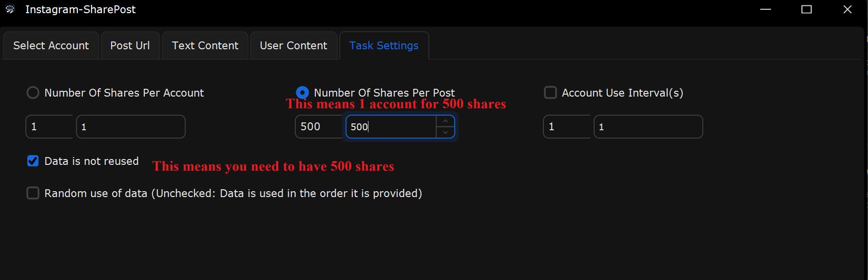
Task: Increase shares per post using the up stepper arrow
Action: click(445, 121)
